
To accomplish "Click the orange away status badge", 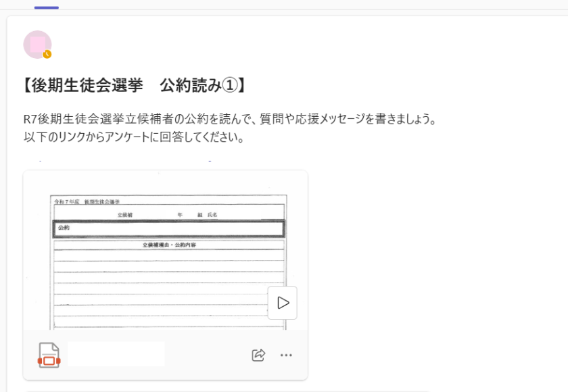I will pos(47,54).
